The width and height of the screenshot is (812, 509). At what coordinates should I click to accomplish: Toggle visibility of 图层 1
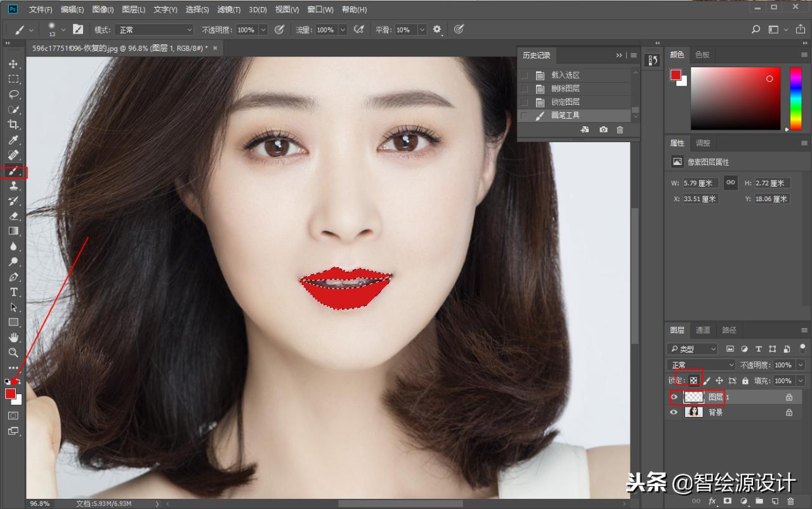point(674,397)
